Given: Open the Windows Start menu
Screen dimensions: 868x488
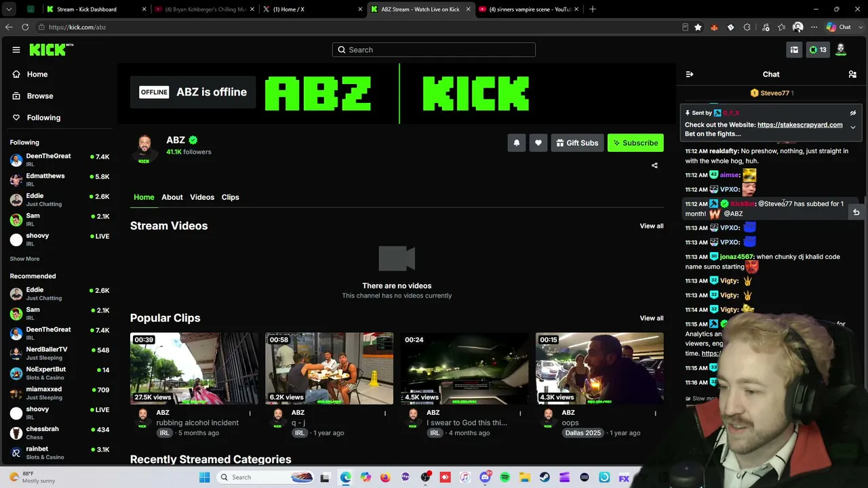Looking at the screenshot, I should click(204, 477).
